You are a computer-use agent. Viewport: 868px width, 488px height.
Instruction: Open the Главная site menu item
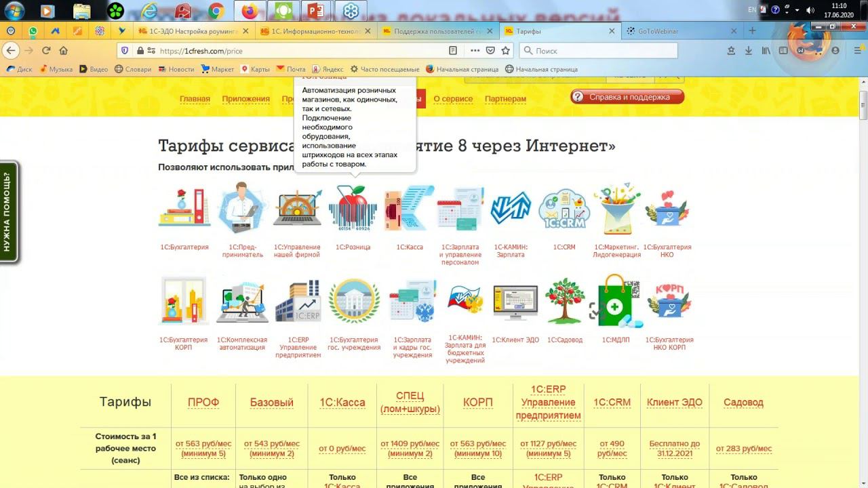point(195,99)
